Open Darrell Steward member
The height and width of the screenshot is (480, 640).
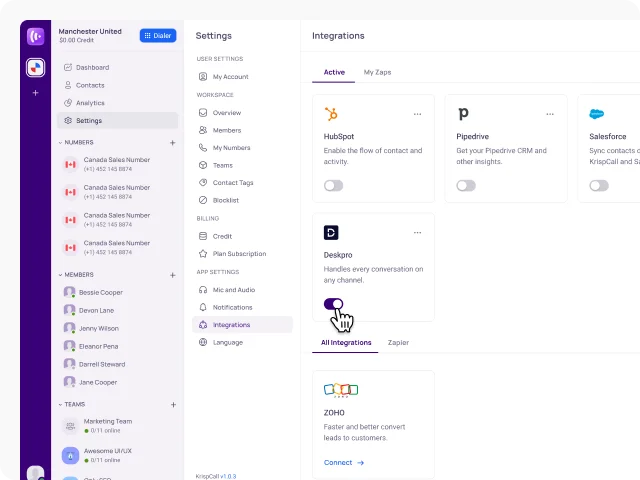coord(95,364)
